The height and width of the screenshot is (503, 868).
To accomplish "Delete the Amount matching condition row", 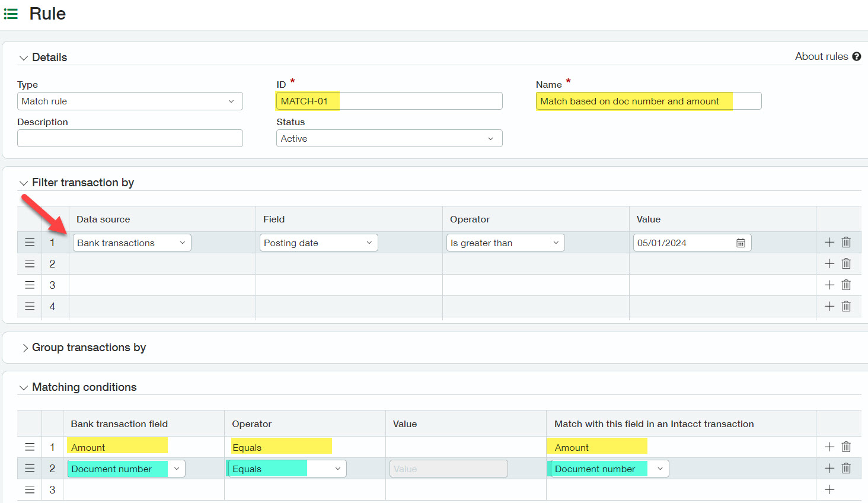I will (846, 447).
